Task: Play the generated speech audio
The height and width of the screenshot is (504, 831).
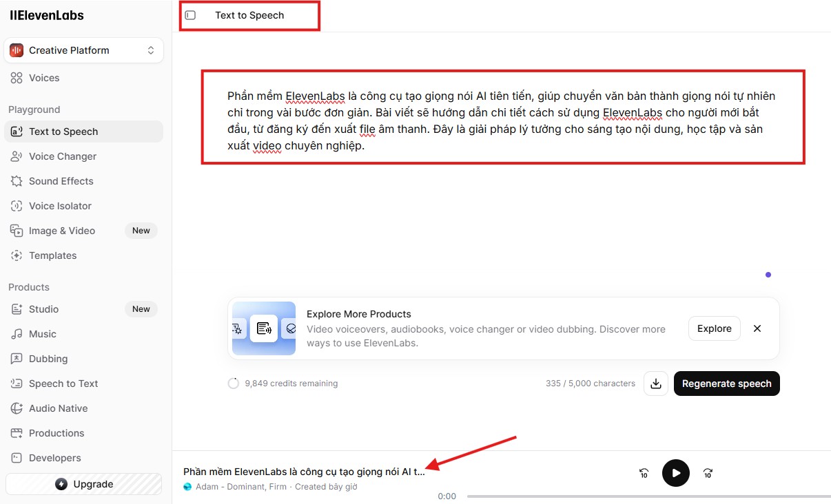Action: (675, 473)
